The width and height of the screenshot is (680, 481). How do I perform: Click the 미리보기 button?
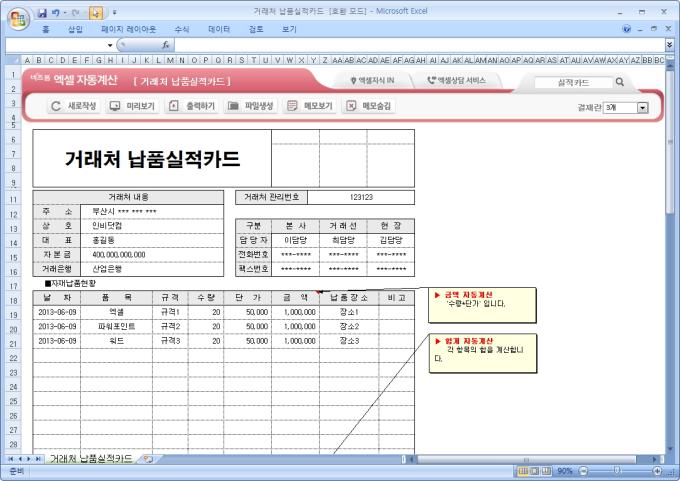(x=132, y=106)
